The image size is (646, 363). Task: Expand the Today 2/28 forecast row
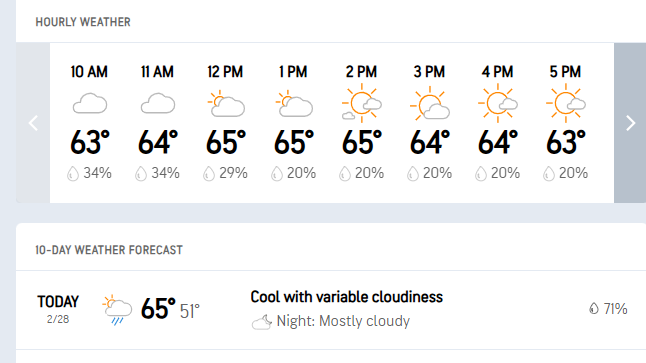tap(331, 310)
